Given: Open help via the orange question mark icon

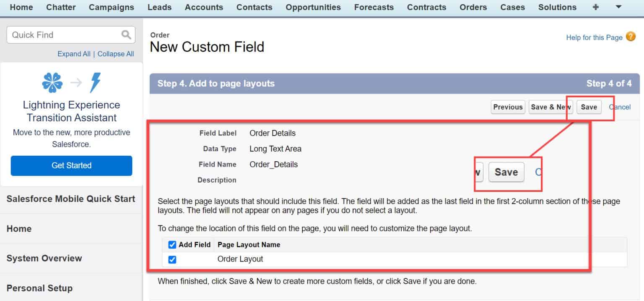Looking at the screenshot, I should coord(631,37).
